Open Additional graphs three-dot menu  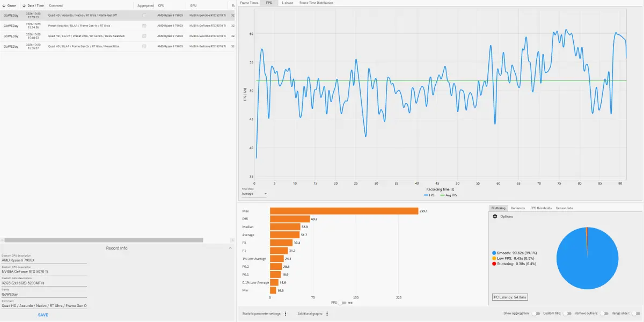(327, 313)
